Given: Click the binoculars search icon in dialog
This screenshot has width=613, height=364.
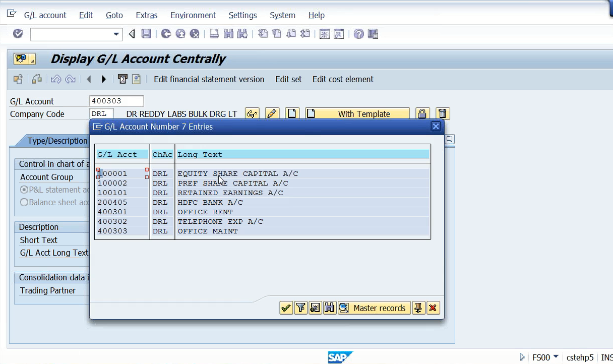Looking at the screenshot, I should tap(330, 308).
